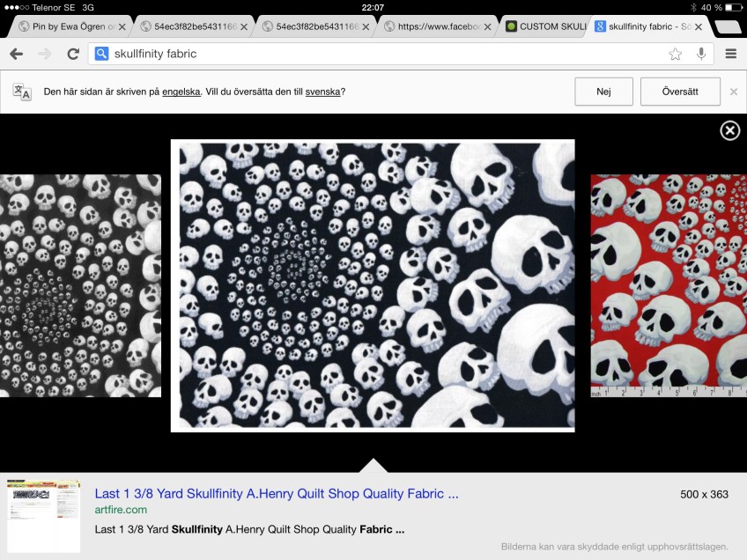This screenshot has width=747, height=560.
Task: Reload the page with refresh icon
Action: point(73,54)
